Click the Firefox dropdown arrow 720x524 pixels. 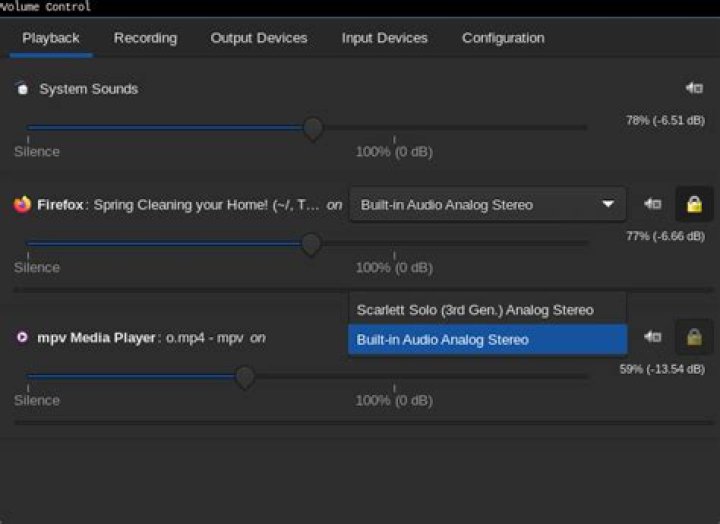tap(608, 203)
